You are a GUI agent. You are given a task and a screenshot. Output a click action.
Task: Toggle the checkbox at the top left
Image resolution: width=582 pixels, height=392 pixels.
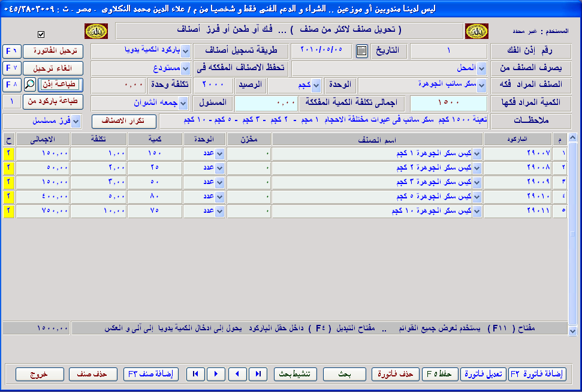(41, 34)
